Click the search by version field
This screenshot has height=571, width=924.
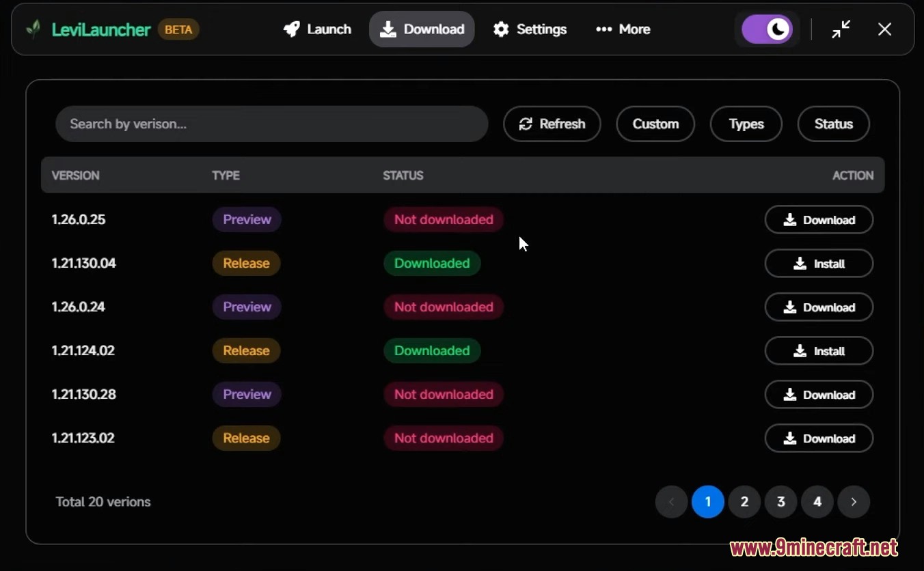pyautogui.click(x=271, y=124)
